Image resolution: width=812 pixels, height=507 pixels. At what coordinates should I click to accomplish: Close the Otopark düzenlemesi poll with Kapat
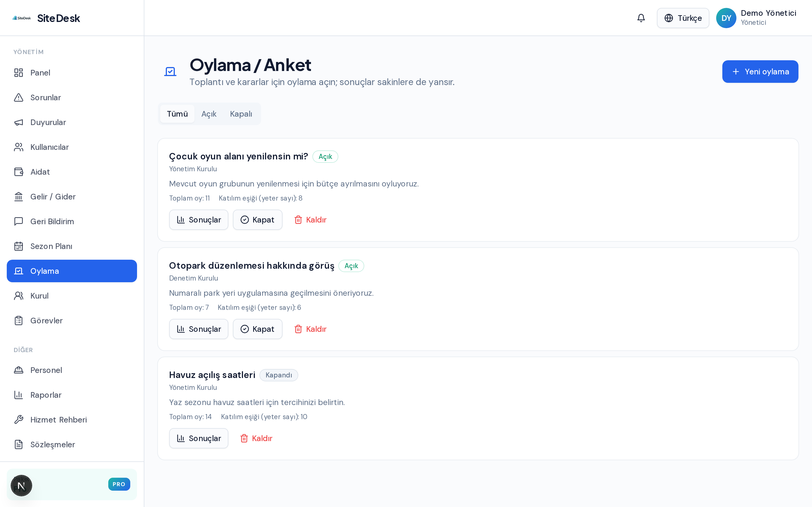tap(257, 329)
